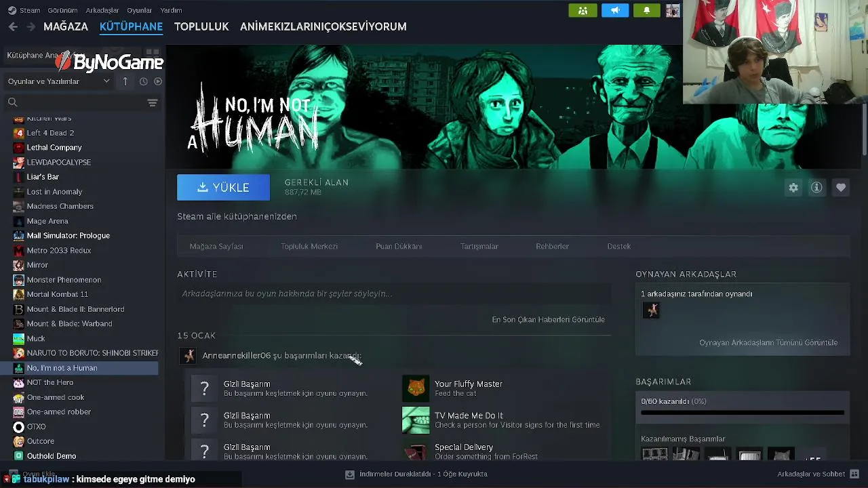Screen dimensions: 868x488
Task: Show ready-to-play games icon
Action: (x=158, y=81)
